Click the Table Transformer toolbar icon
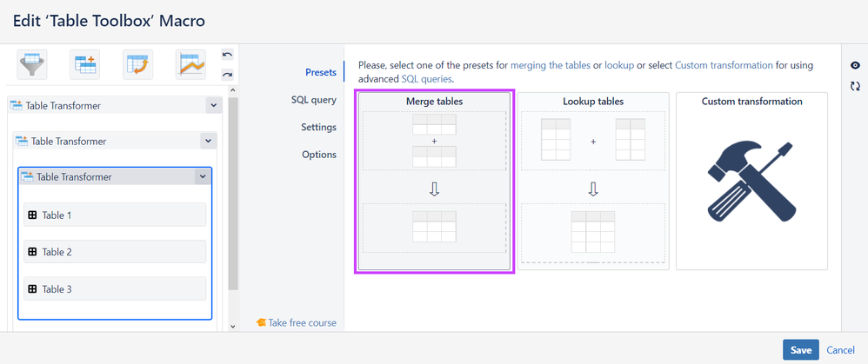Image resolution: width=868 pixels, height=364 pixels. pyautogui.click(x=85, y=64)
